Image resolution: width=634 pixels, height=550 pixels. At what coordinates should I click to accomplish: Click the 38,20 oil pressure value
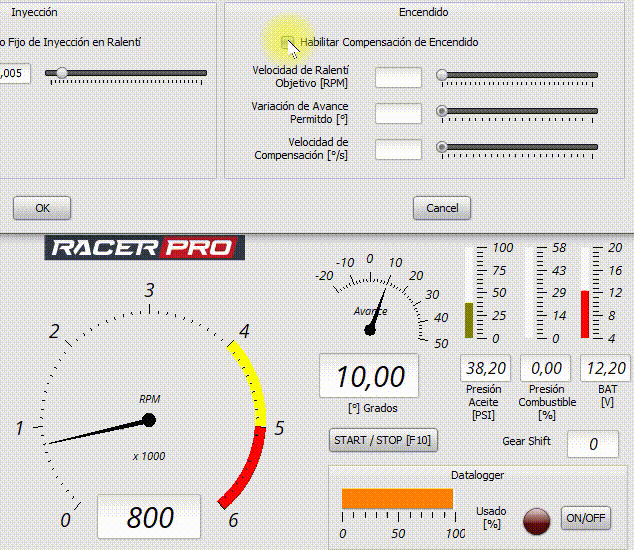[x=485, y=368]
